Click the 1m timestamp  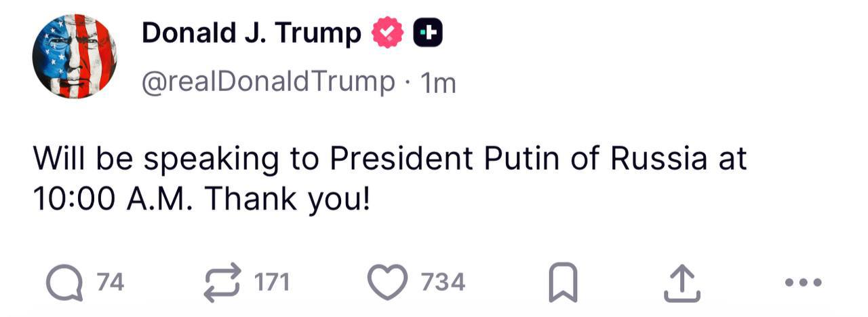click(x=438, y=83)
